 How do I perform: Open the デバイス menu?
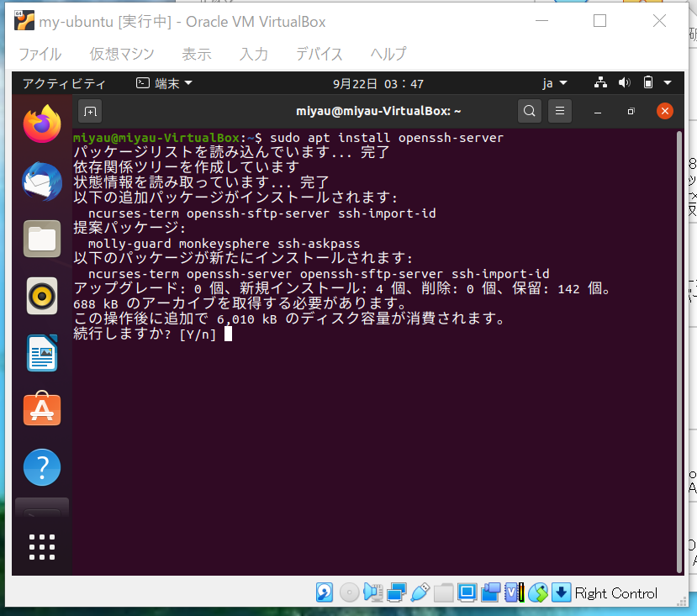(319, 54)
